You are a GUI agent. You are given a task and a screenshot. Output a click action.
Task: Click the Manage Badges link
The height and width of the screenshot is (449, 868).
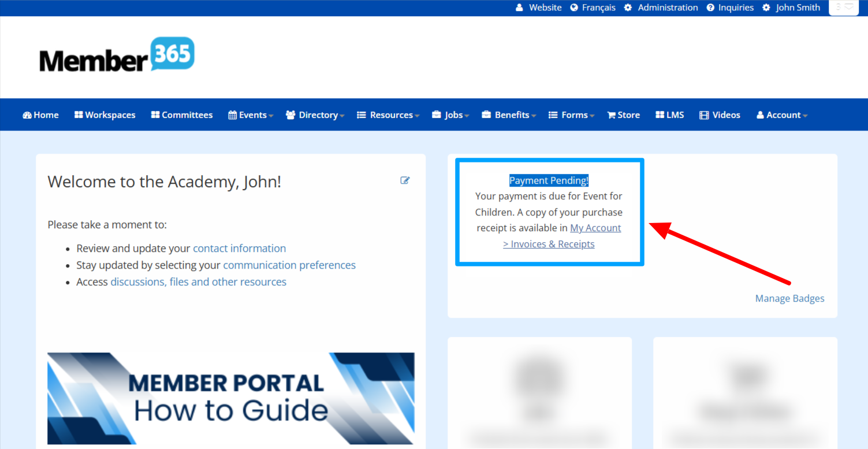click(789, 298)
